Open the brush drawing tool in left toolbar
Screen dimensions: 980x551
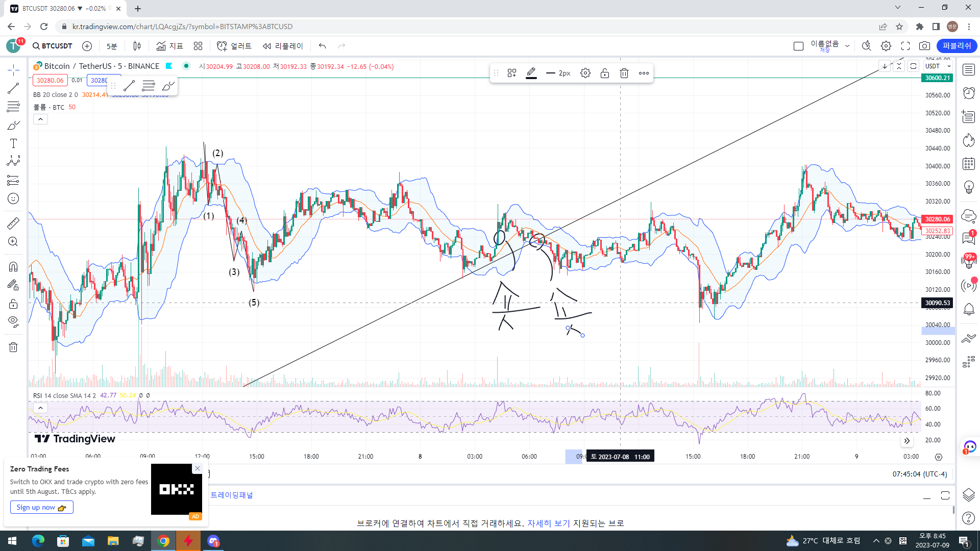[x=13, y=125]
